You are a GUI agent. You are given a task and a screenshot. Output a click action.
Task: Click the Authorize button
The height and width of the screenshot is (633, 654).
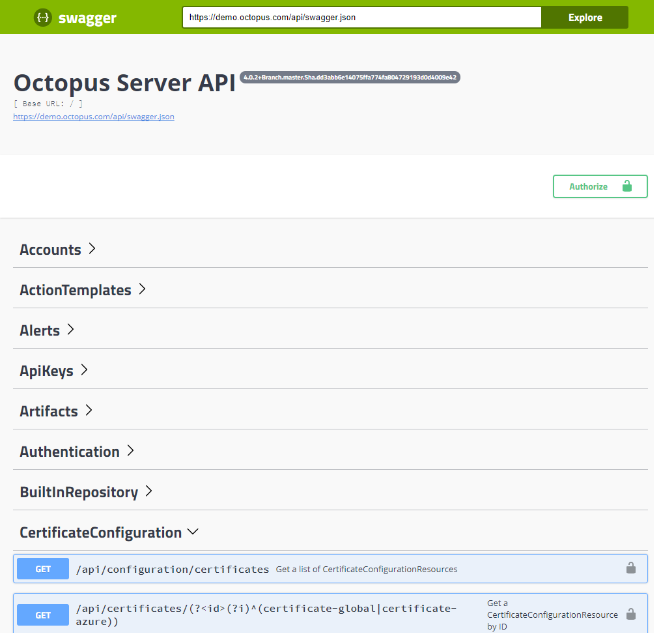(600, 186)
